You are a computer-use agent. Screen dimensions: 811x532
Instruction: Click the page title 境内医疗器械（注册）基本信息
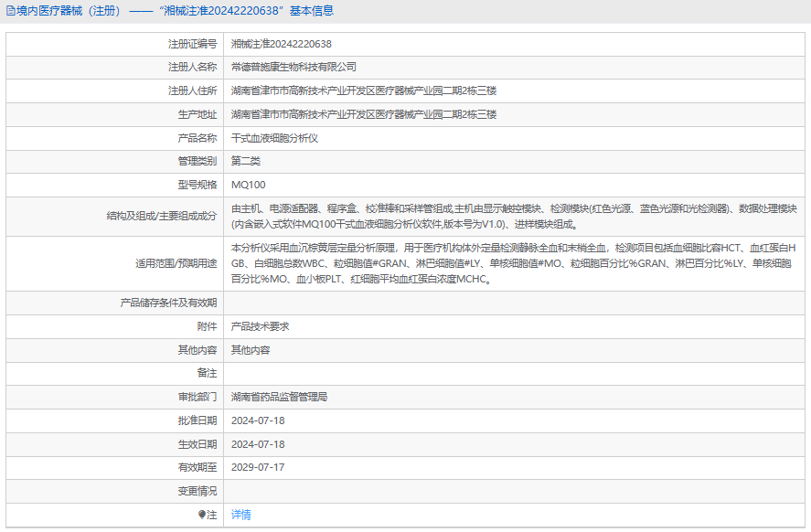coord(170,11)
